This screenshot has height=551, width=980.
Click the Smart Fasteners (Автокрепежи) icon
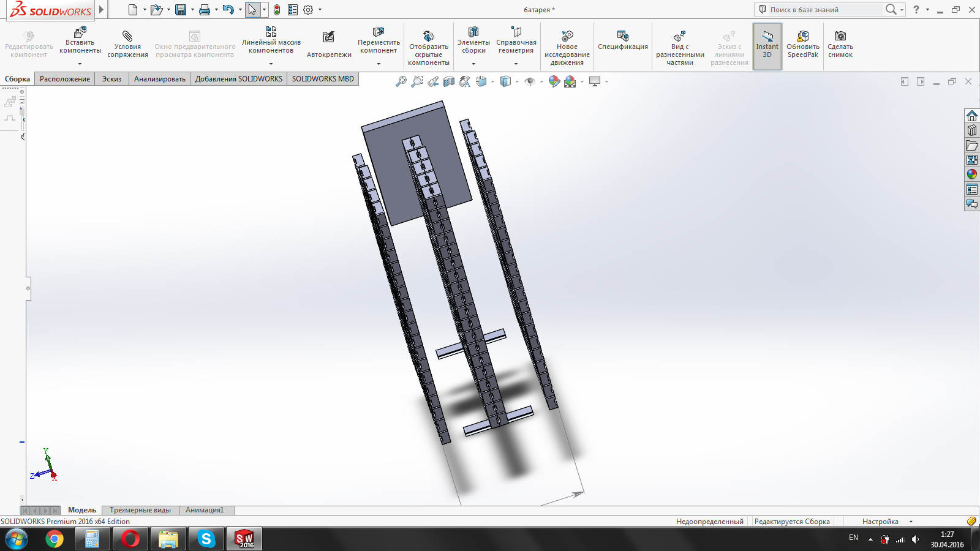[329, 37]
